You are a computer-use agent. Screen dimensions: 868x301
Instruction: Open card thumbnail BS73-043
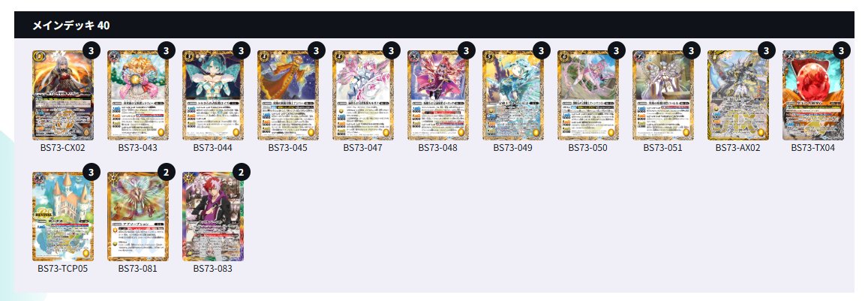[x=138, y=95]
